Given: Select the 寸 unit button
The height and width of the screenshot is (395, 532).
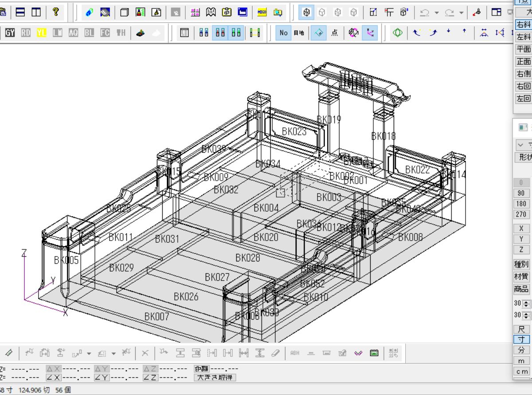Looking at the screenshot, I should [x=521, y=340].
